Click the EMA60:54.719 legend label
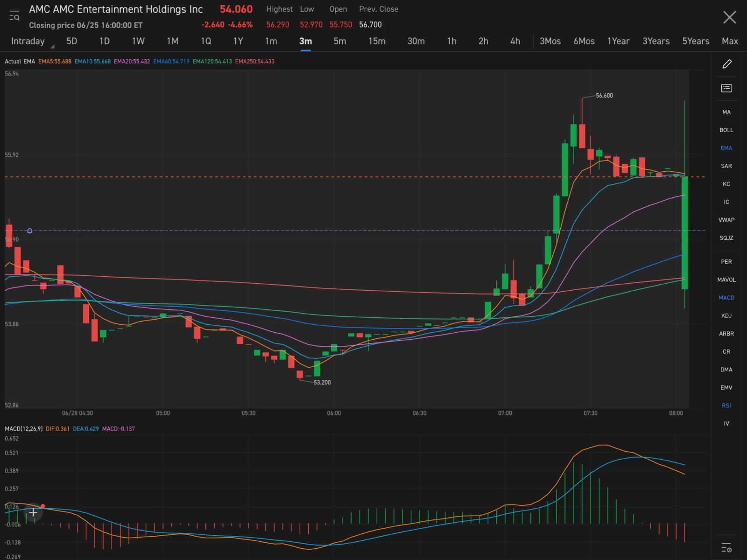The height and width of the screenshot is (560, 747). coord(171,61)
